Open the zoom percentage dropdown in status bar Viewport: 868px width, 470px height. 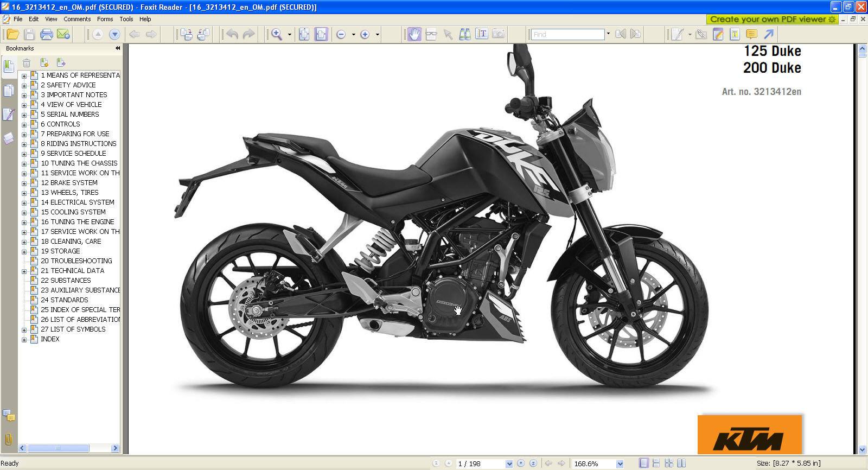pyautogui.click(x=620, y=464)
